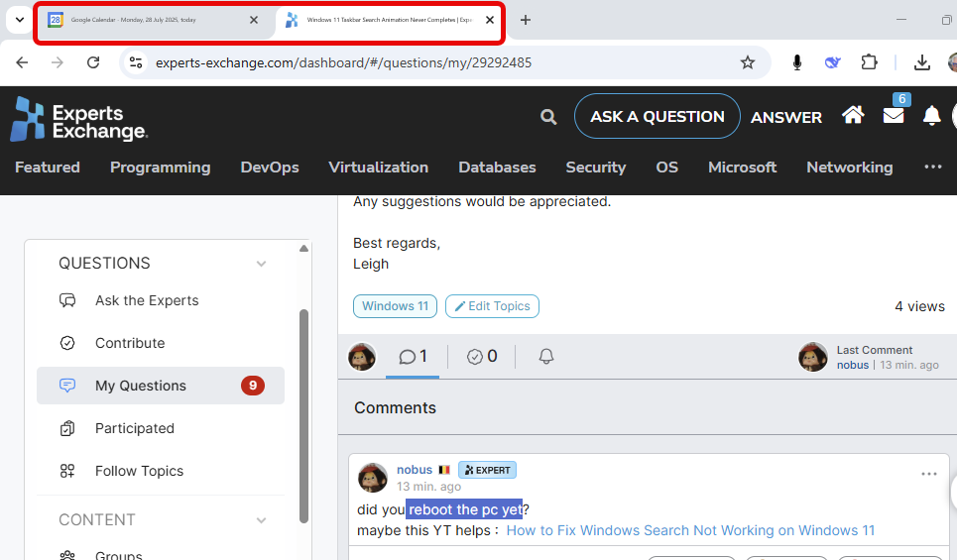Open the Programming menu
This screenshot has height=560, width=957.
pyautogui.click(x=161, y=168)
